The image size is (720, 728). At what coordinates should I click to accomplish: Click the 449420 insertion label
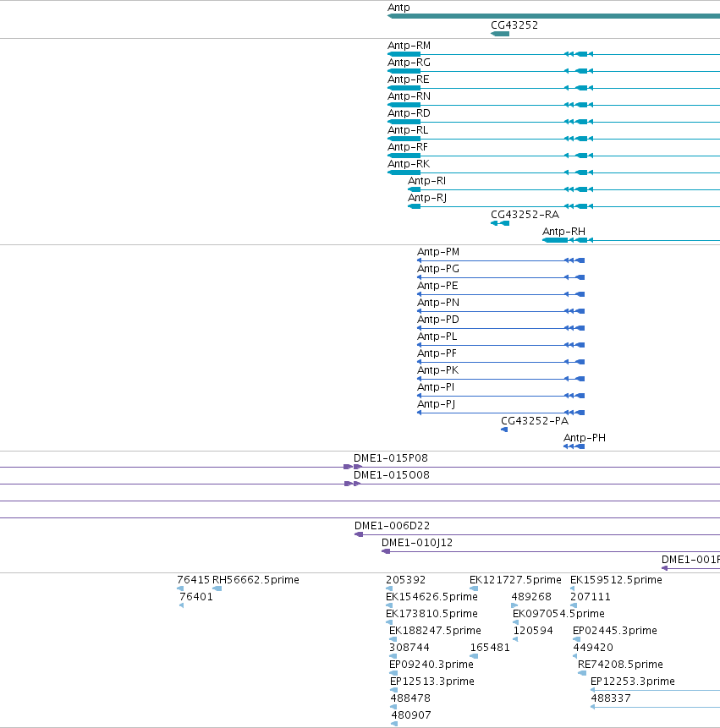pyautogui.click(x=593, y=647)
